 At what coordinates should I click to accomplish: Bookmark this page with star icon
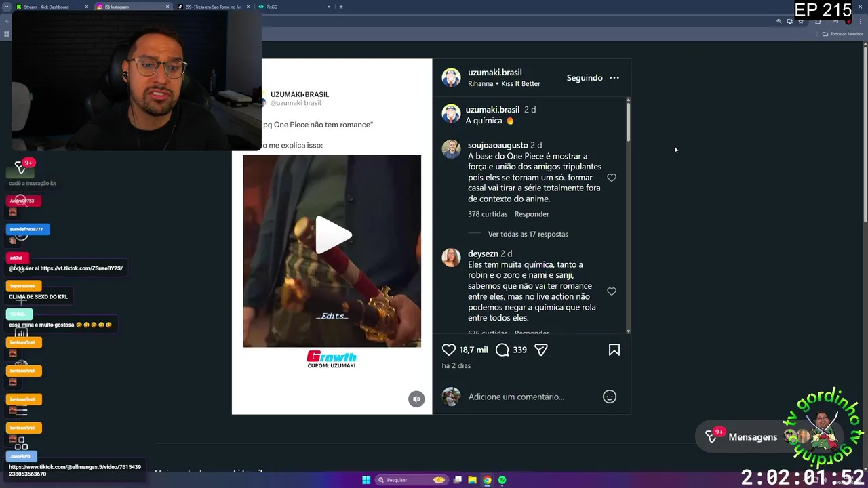click(x=801, y=22)
